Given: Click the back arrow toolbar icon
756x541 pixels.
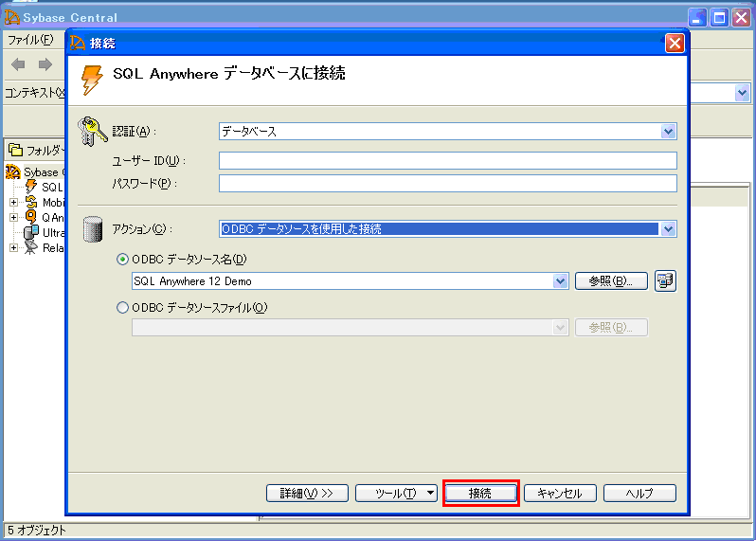Looking at the screenshot, I should pos(18,64).
